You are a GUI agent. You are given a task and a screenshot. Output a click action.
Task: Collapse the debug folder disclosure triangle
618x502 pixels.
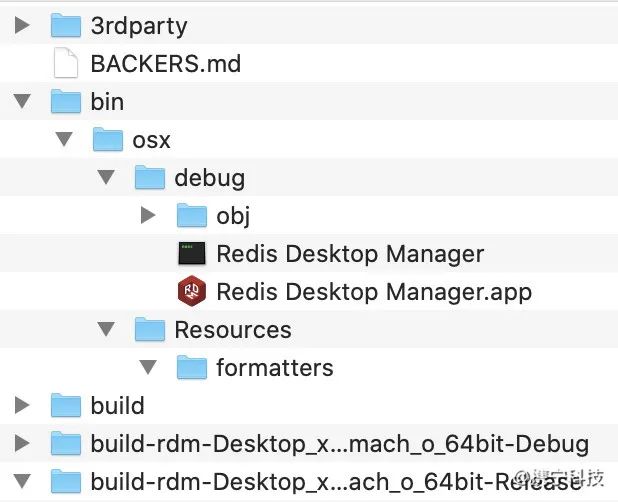106,177
